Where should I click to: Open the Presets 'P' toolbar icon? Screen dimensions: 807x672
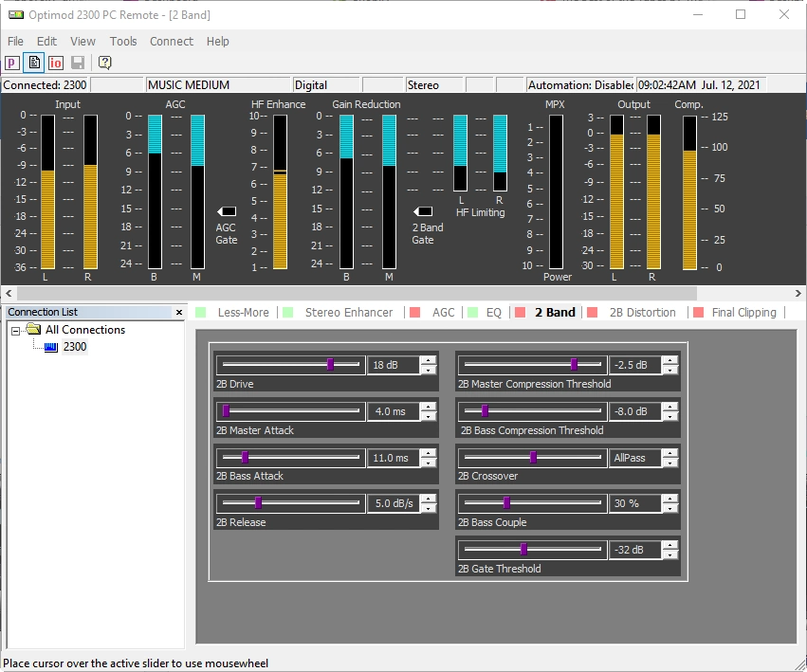coord(12,63)
